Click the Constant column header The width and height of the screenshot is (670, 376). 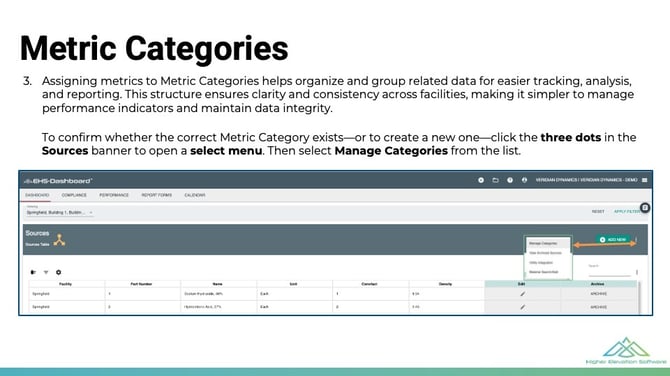click(x=370, y=284)
